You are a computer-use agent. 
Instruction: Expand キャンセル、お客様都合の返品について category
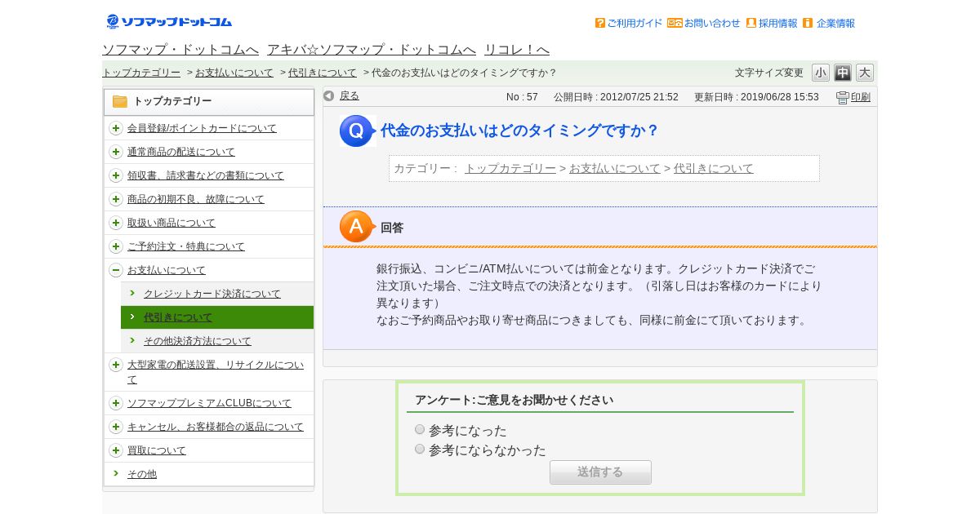pos(116,427)
